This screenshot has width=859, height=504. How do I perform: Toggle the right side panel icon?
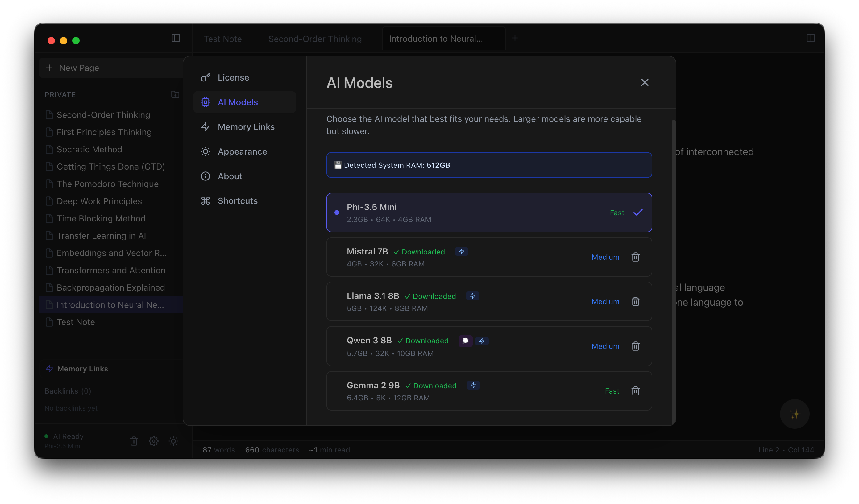point(811,38)
